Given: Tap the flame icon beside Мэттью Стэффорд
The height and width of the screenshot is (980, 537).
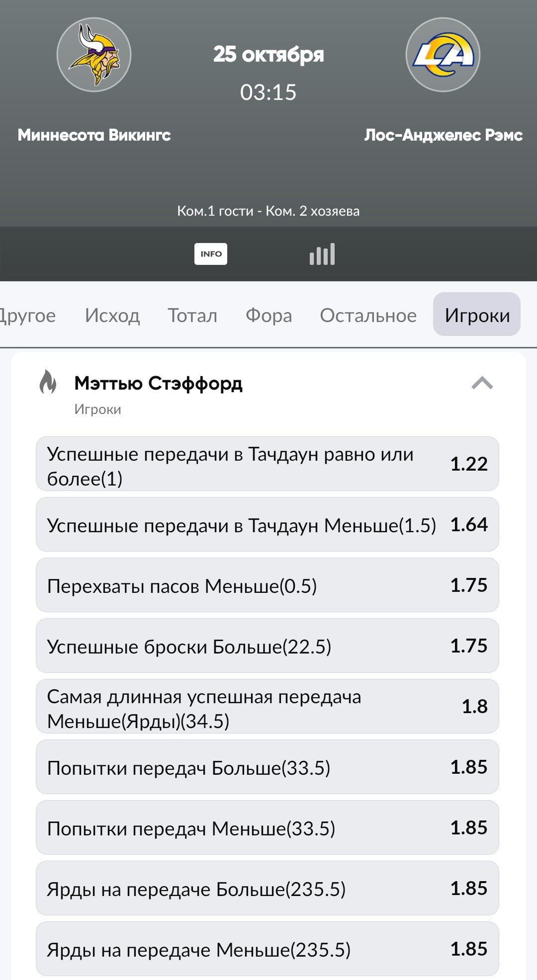Looking at the screenshot, I should [x=48, y=382].
